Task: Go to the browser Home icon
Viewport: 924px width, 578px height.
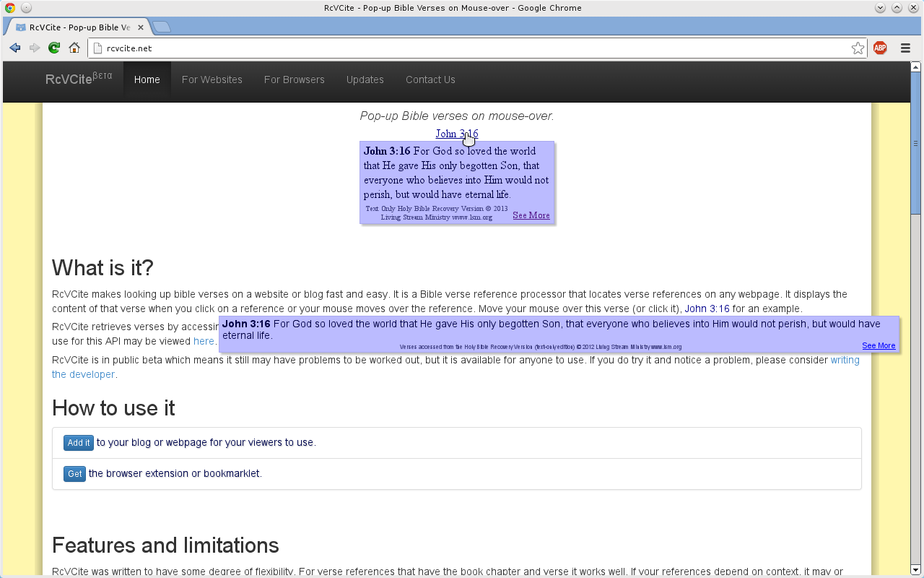Action: point(74,48)
